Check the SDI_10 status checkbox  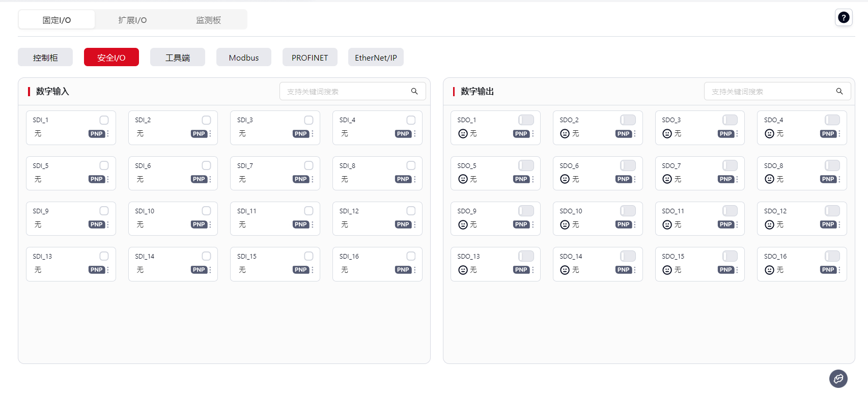coord(206,211)
